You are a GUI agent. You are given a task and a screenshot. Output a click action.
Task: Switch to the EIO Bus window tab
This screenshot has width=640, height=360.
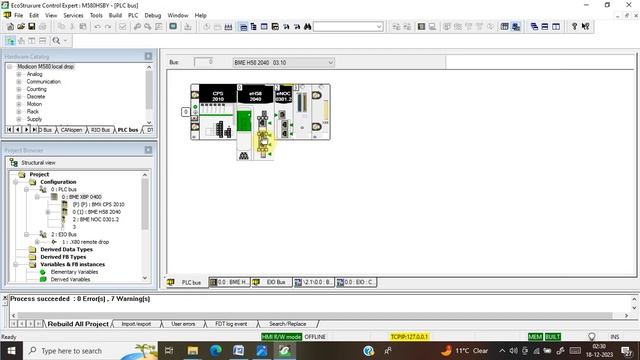click(x=271, y=282)
